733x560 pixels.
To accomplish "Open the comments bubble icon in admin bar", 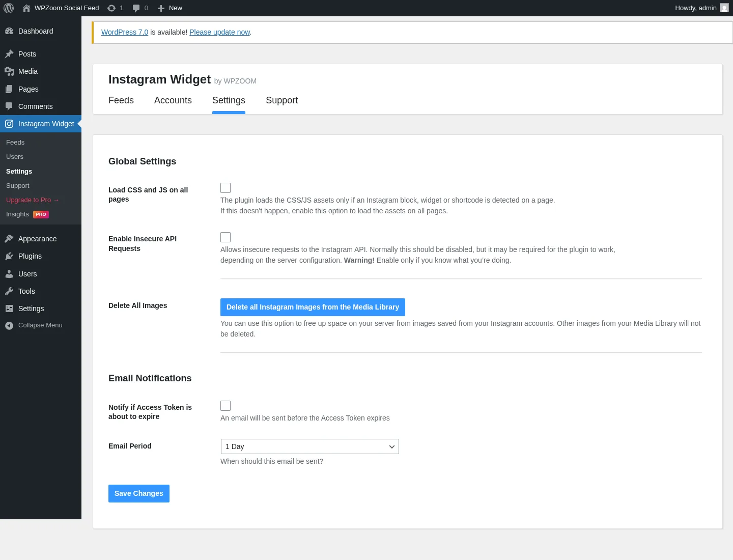I will [x=136, y=8].
